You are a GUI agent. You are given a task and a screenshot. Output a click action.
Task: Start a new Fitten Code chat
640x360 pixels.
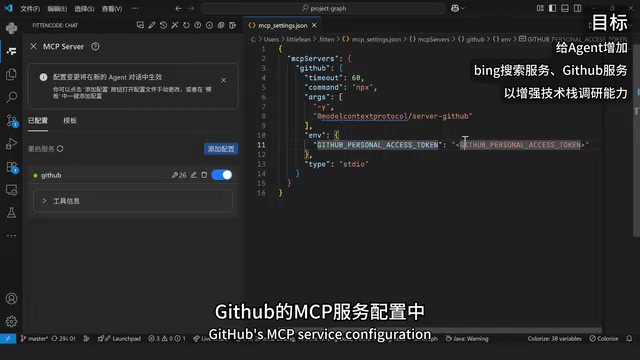140,25
